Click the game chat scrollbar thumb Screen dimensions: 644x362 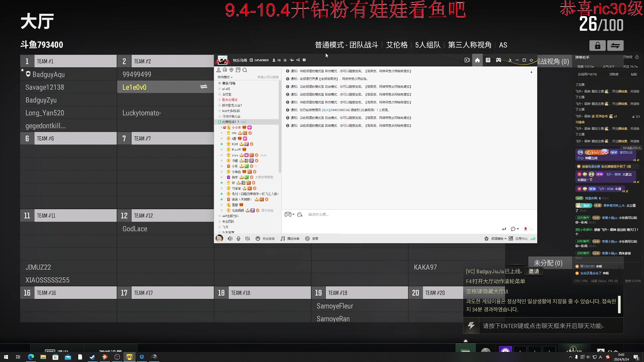coord(619,304)
